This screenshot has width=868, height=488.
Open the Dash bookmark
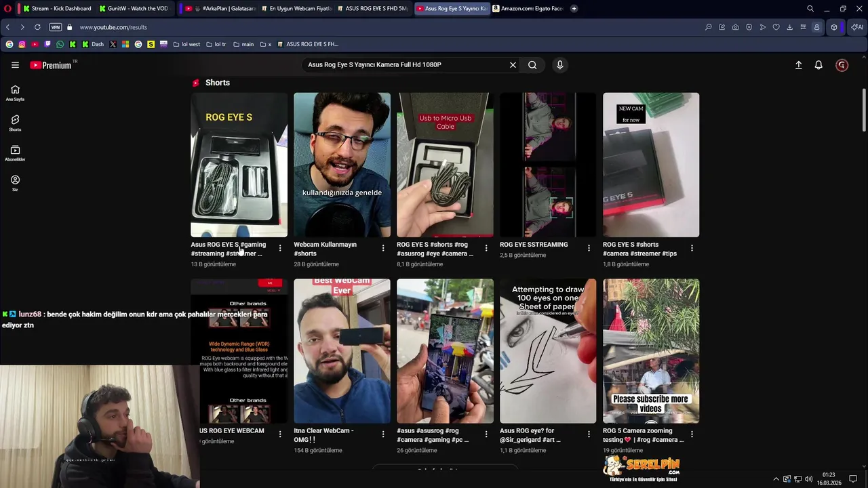point(92,44)
